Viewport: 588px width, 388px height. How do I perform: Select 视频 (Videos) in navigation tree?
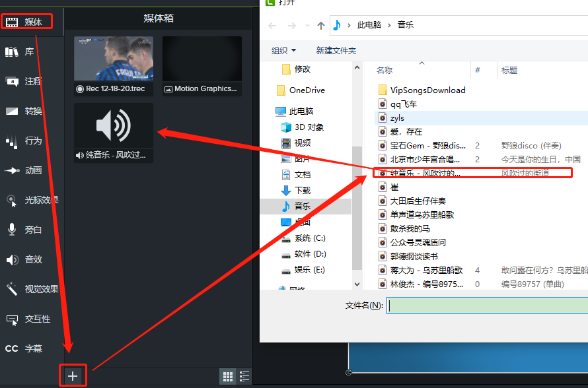pos(296,143)
